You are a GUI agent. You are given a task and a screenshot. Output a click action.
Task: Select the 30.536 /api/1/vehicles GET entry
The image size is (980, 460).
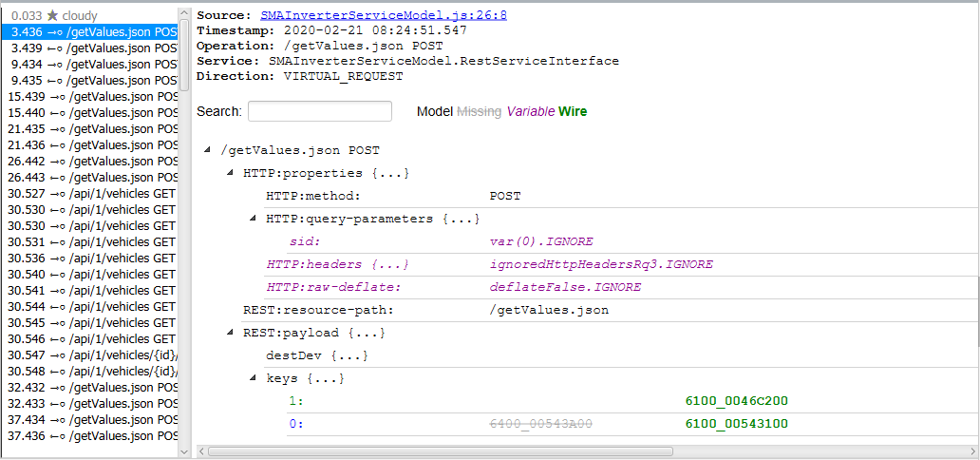pos(90,259)
